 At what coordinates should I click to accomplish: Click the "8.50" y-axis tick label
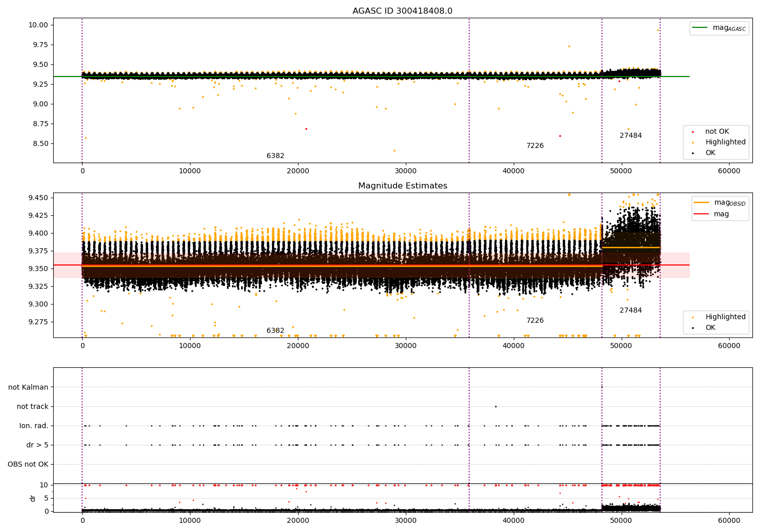[x=40, y=144]
